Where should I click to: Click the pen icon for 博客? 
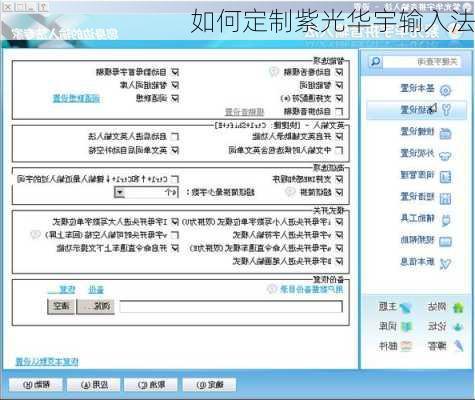click(459, 346)
